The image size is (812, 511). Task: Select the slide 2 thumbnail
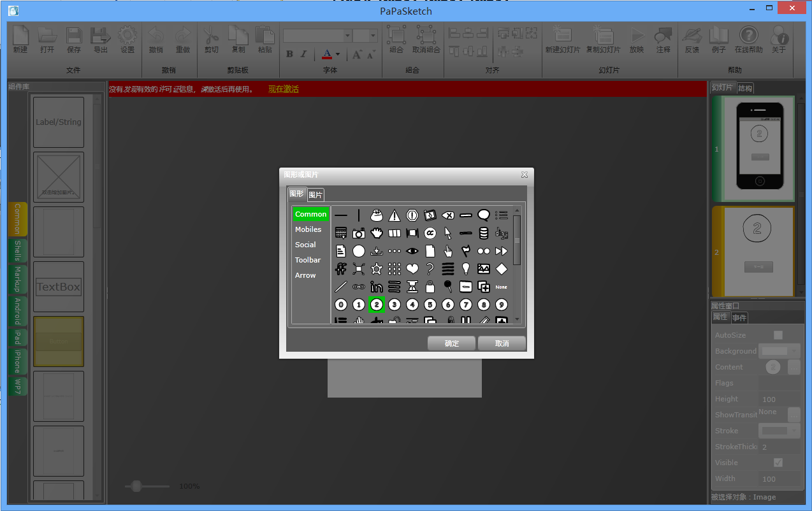click(758, 252)
